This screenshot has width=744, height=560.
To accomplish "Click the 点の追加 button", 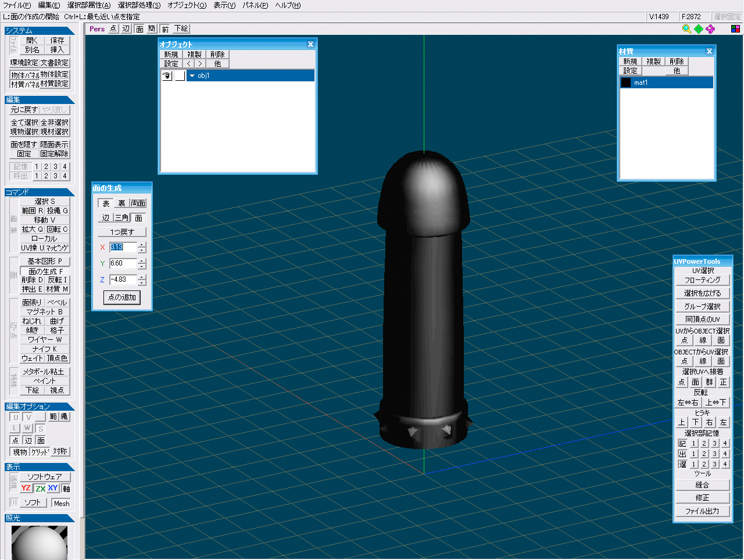I will (x=122, y=297).
